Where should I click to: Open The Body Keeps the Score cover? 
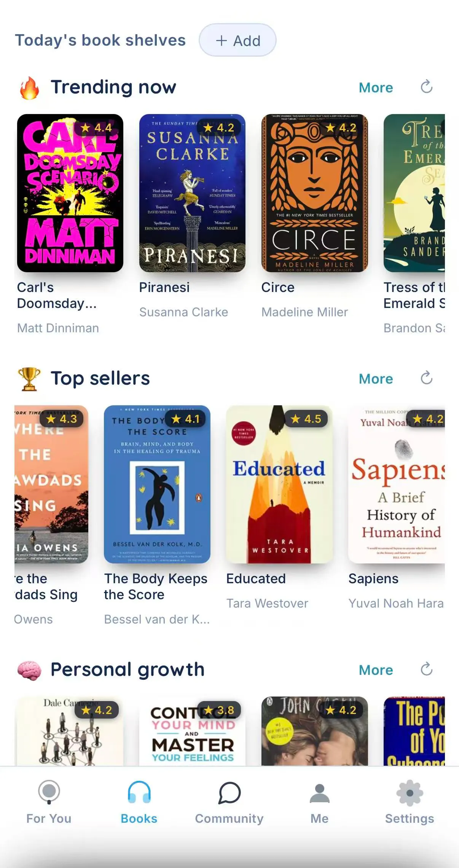point(157,484)
